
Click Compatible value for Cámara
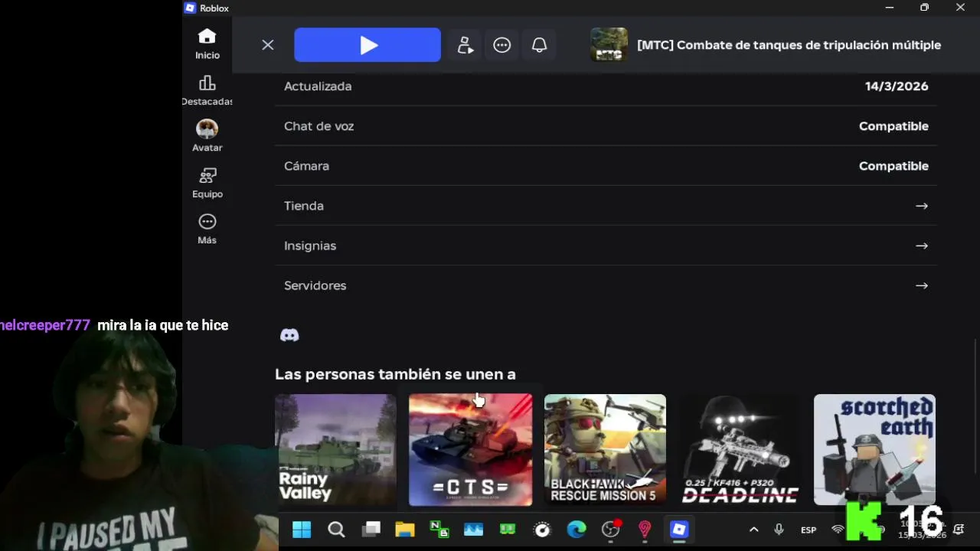(x=893, y=166)
